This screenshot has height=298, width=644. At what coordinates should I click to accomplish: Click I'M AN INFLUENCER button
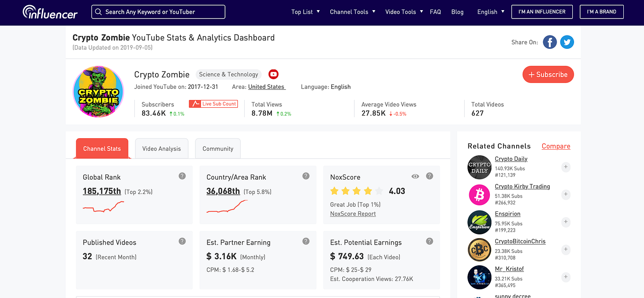542,12
